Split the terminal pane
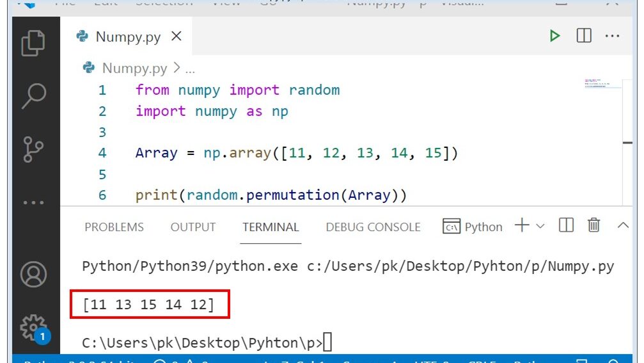The height and width of the screenshot is (363, 644). [x=566, y=225]
